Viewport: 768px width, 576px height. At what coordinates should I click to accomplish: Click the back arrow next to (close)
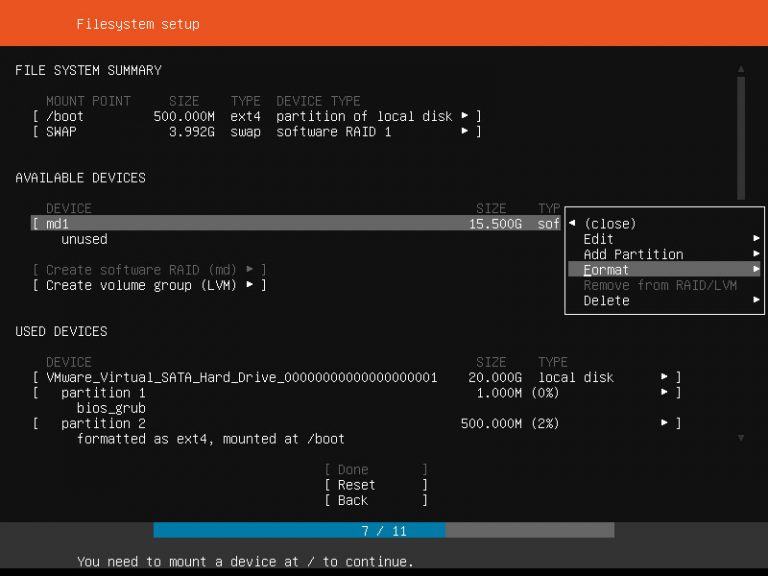click(572, 223)
